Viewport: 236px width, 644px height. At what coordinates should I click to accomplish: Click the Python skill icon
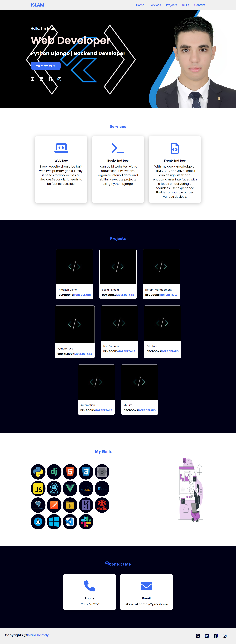[38, 472]
